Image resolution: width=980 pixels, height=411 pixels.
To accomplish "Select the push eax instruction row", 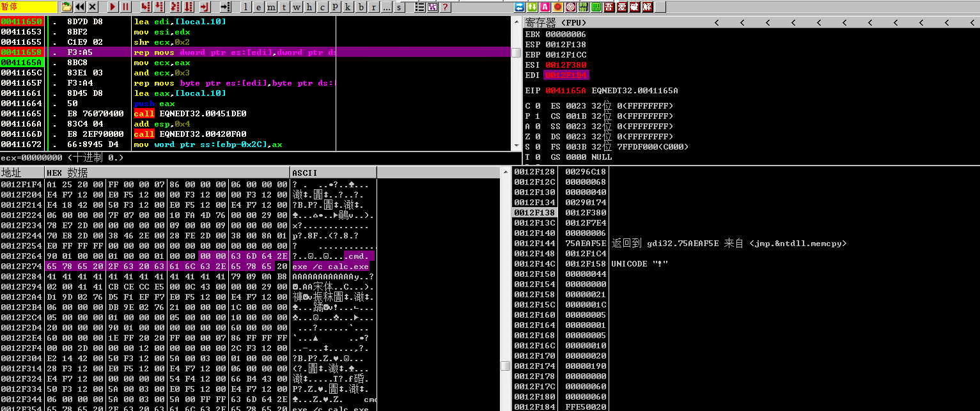I will tap(256, 104).
